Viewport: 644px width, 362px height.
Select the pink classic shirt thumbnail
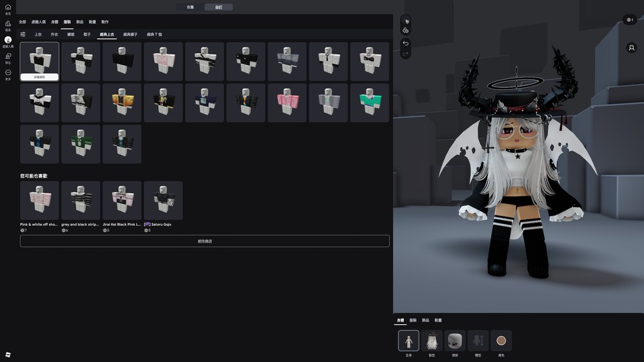[x=287, y=103]
